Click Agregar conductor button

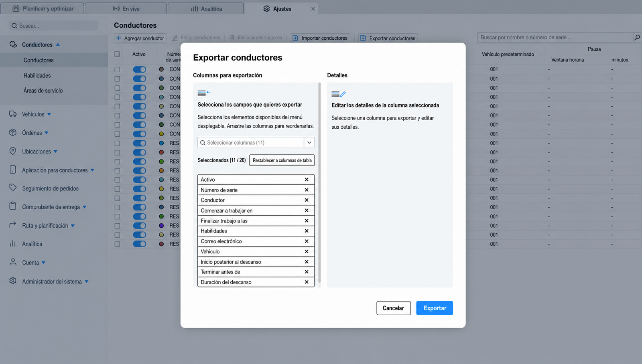(x=140, y=38)
